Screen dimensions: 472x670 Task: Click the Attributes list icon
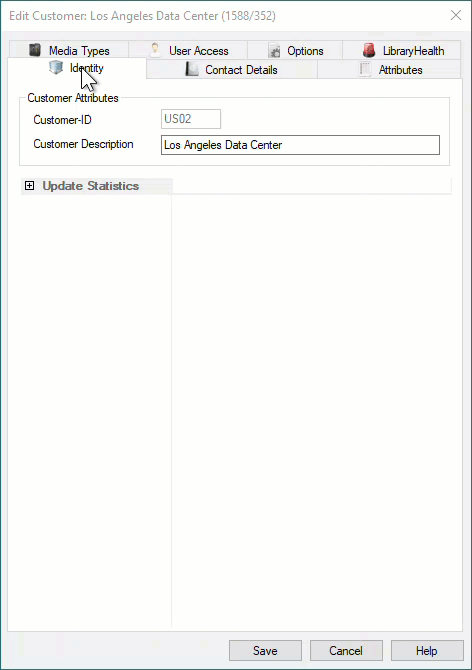(365, 69)
